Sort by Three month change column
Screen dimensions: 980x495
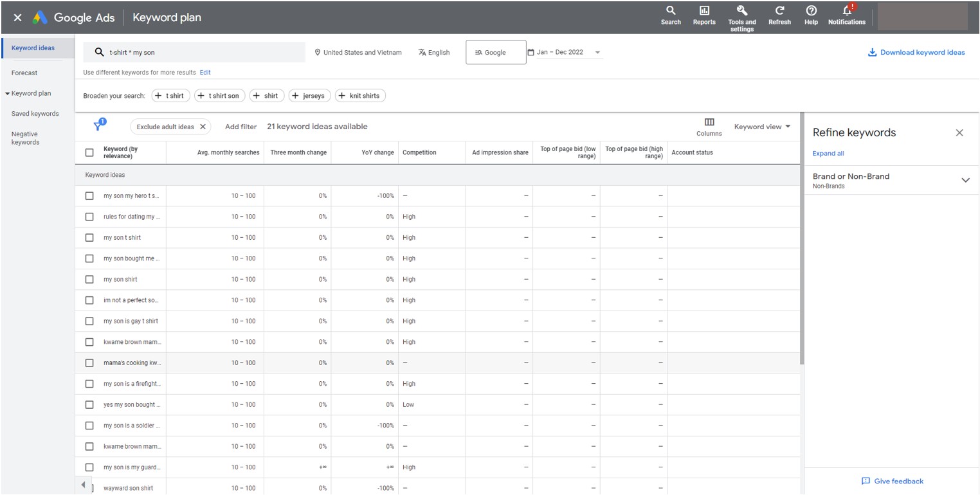pyautogui.click(x=298, y=152)
